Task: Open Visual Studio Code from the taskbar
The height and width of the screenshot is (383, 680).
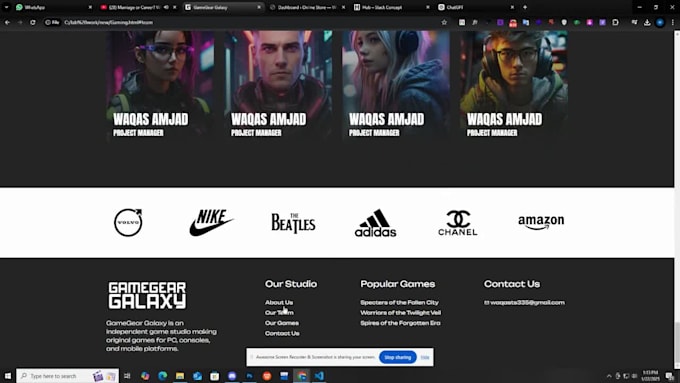Action: pyautogui.click(x=319, y=376)
